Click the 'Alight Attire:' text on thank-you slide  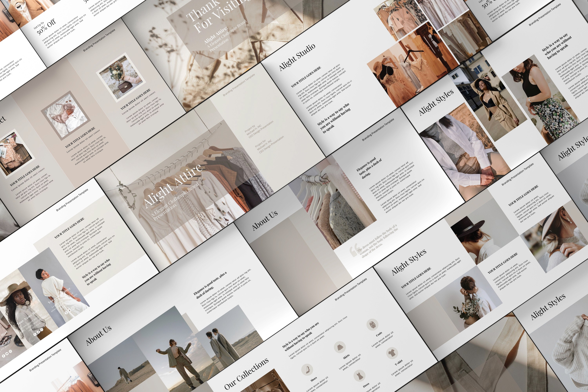(216, 35)
